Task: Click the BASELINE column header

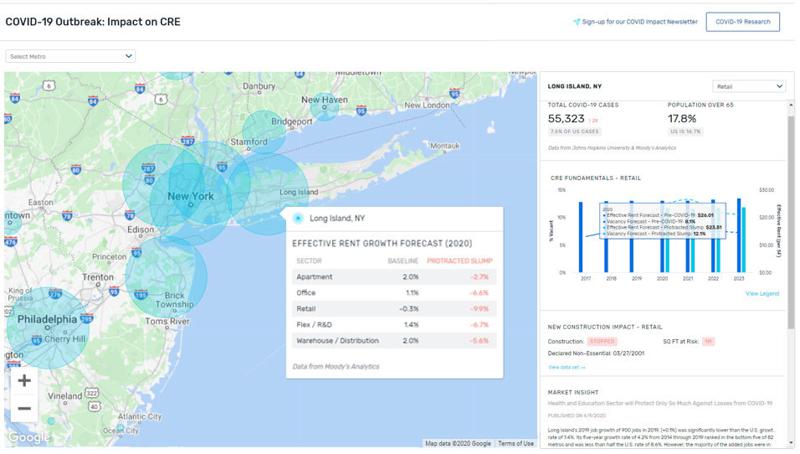Action: pos(403,261)
